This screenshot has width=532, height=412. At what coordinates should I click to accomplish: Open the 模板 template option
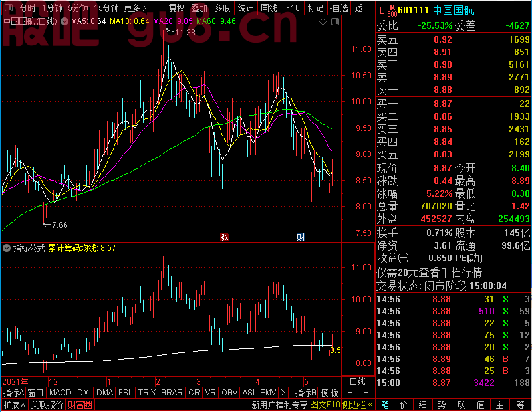(329, 393)
